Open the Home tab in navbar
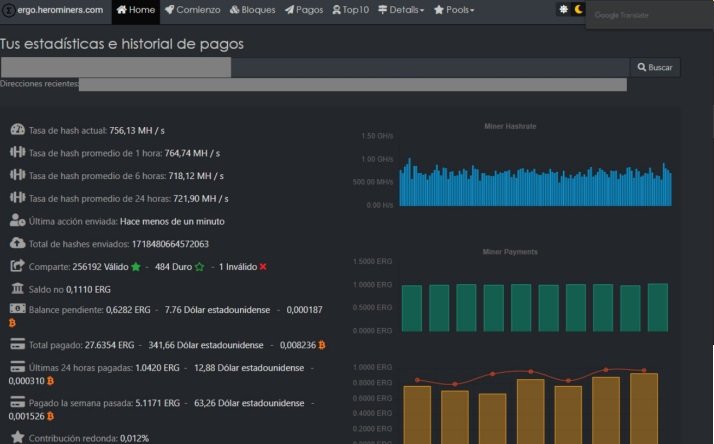The image size is (714, 444). pyautogui.click(x=136, y=10)
